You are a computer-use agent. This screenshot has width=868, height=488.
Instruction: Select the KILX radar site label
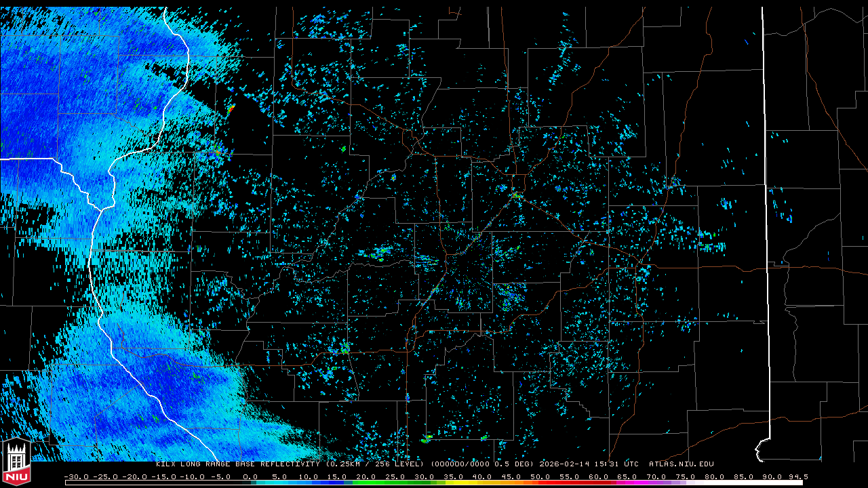(166, 464)
